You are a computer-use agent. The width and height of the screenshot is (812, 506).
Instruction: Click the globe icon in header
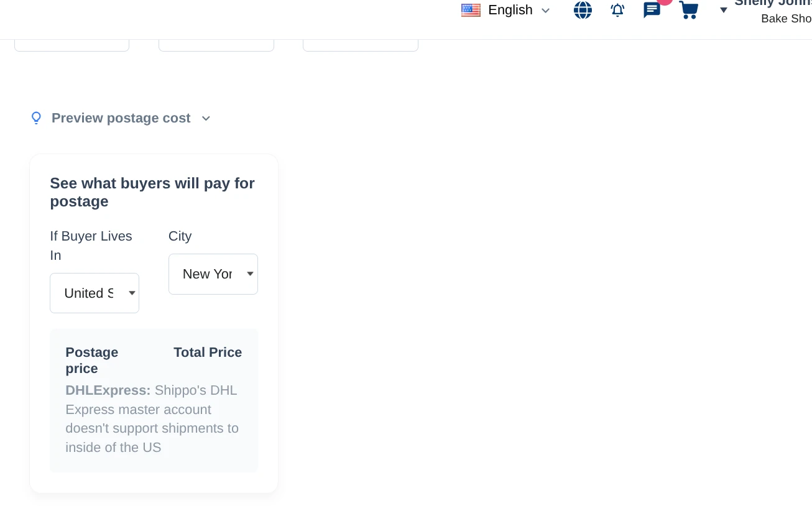(x=583, y=10)
